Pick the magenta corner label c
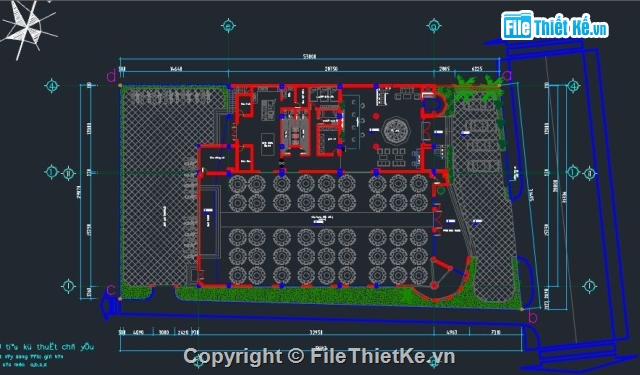 [111, 290]
